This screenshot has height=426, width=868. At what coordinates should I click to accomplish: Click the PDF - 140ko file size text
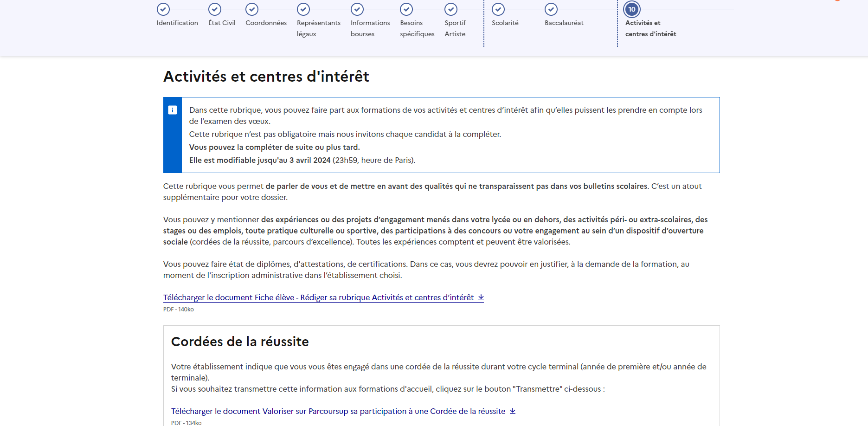point(179,310)
